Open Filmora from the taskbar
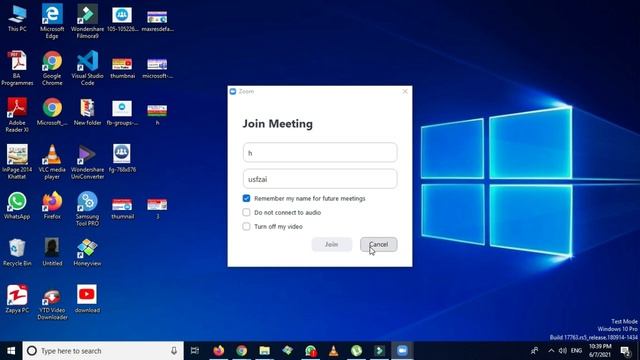The width and height of the screenshot is (640, 360). coord(379,351)
